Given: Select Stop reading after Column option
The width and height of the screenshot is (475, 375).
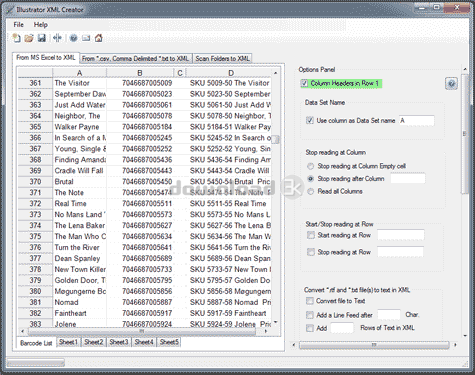Looking at the screenshot, I should coord(311,179).
